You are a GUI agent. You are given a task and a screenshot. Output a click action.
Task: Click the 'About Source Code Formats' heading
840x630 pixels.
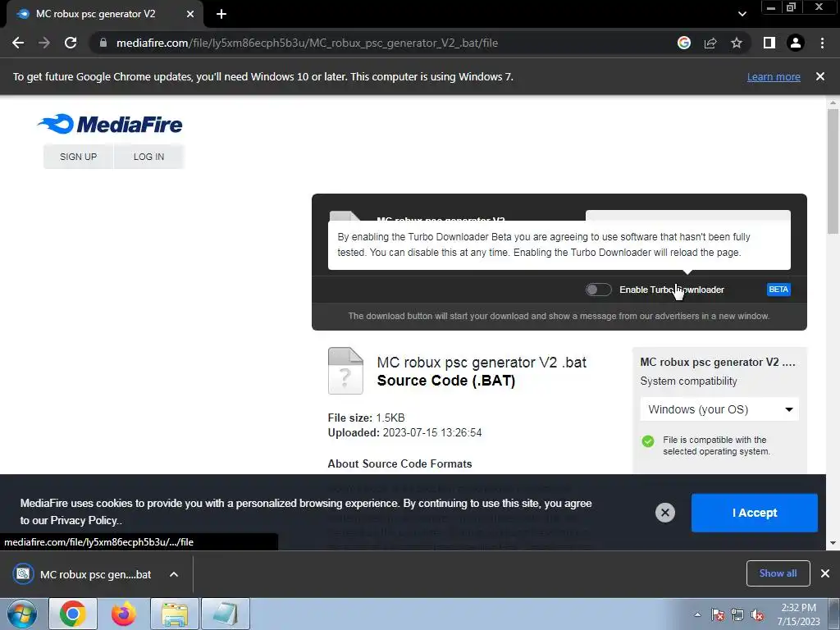pos(399,464)
